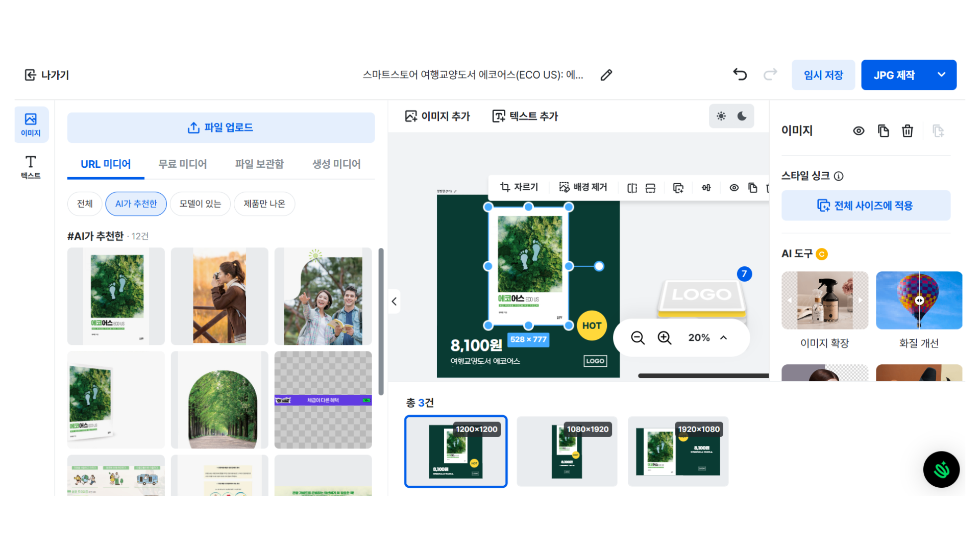Image resolution: width=980 pixels, height=551 pixels.
Task: Switch to the 무료 미디어 tab
Action: click(x=182, y=164)
